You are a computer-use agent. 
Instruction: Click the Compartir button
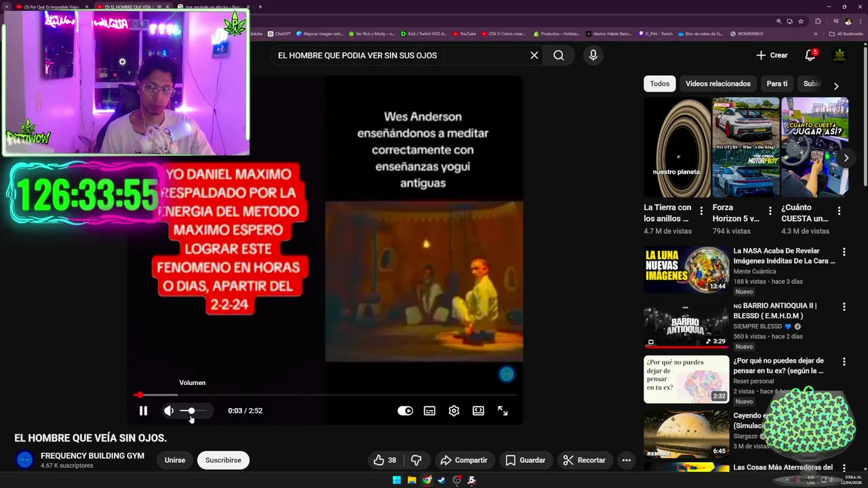464,460
